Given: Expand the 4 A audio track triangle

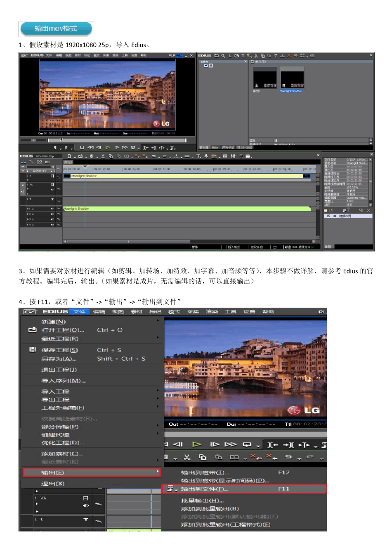Looking at the screenshot, I should click(x=28, y=225).
